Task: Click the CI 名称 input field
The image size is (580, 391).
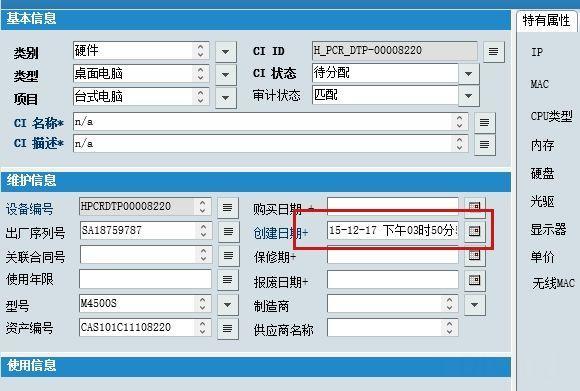Action: pos(271,122)
